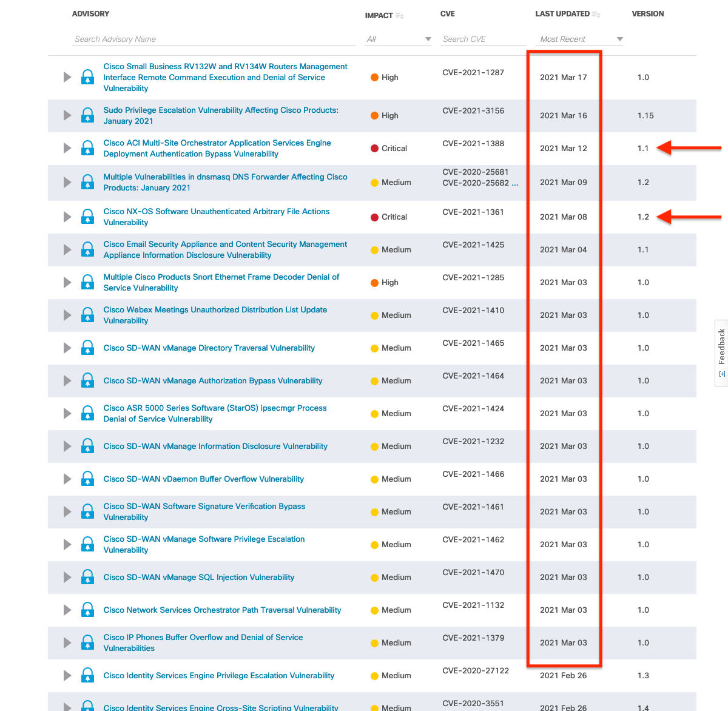Open Multiple Vulnerabilities in dnsmasq advisory link
This screenshot has height=711, width=728.
(x=225, y=182)
